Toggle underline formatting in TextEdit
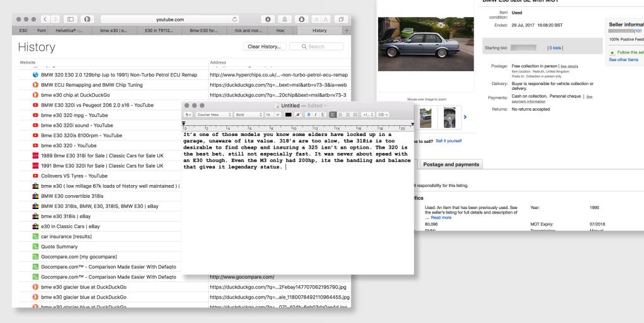The image size is (644, 323). [x=324, y=115]
